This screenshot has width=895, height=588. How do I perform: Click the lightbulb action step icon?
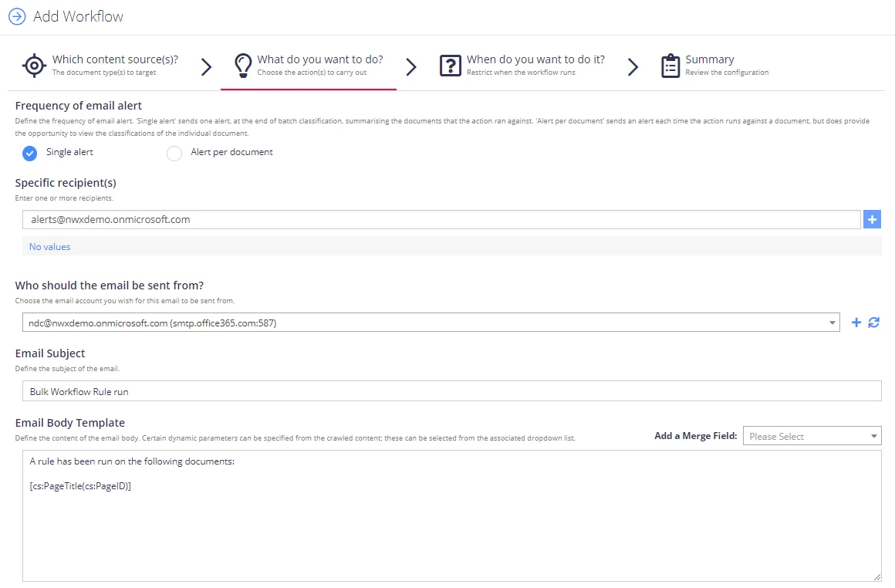(243, 66)
